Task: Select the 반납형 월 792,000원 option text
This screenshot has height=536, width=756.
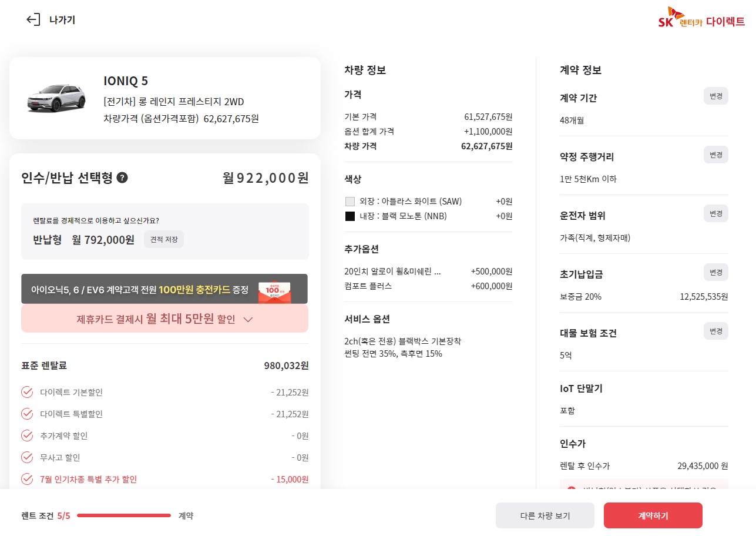Action: [x=83, y=239]
